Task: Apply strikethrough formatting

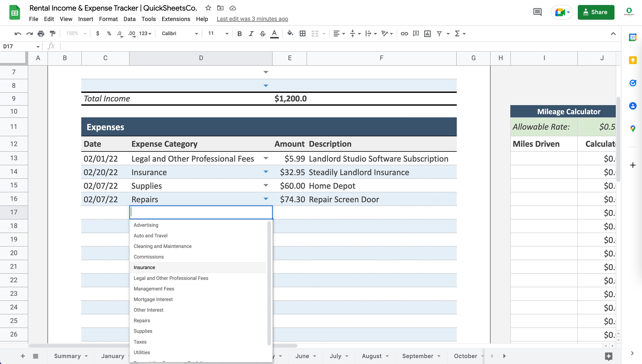Action: pyautogui.click(x=263, y=34)
